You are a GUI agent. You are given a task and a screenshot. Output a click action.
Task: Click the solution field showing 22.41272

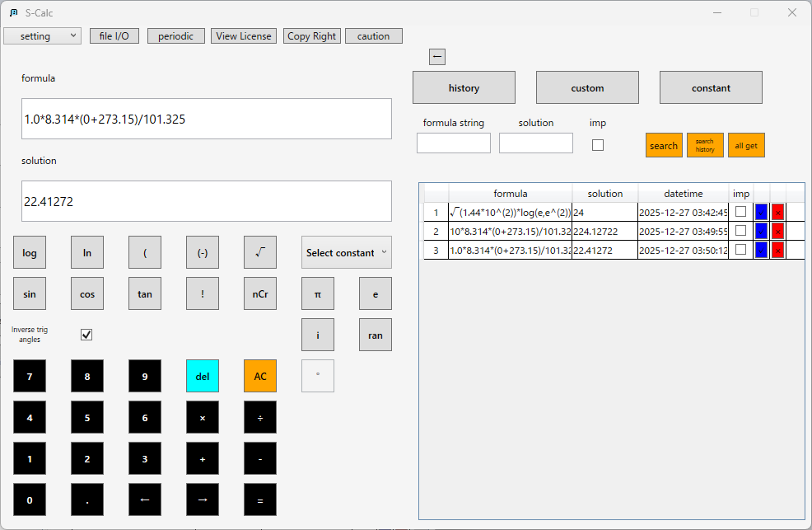point(207,201)
